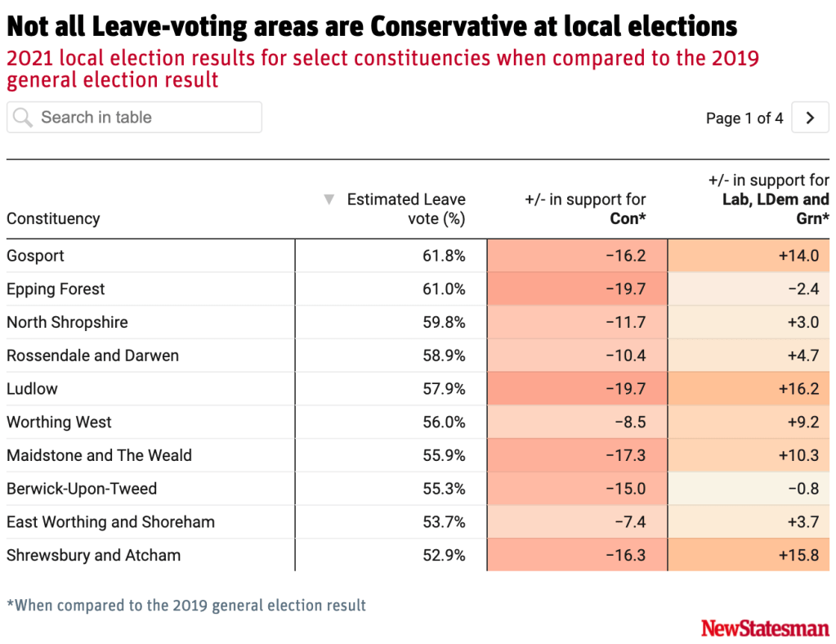836x644 pixels.
Task: Click North Shropshire −11.7 Con cell
Action: [626, 323]
